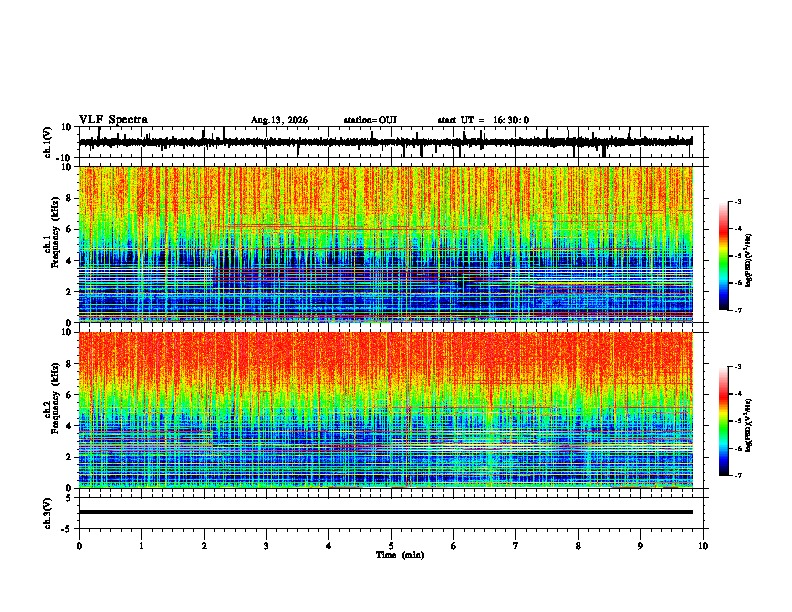Click time-axis tick label '3'

tap(266, 546)
